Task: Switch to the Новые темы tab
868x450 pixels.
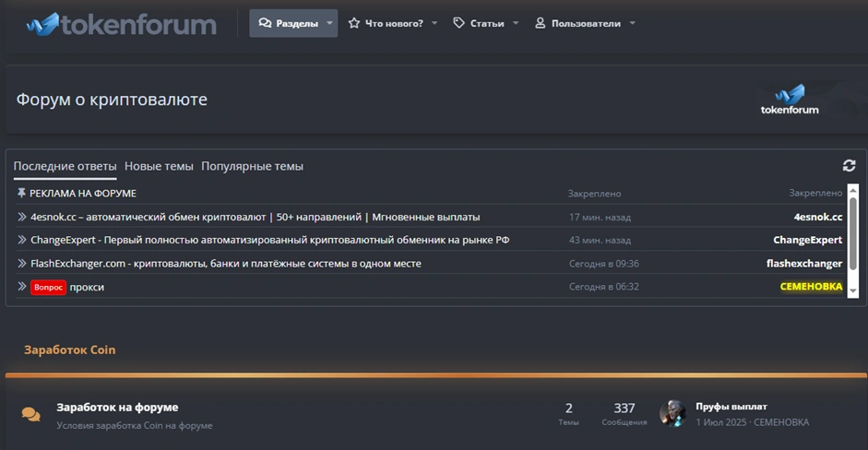Action: [x=159, y=167]
